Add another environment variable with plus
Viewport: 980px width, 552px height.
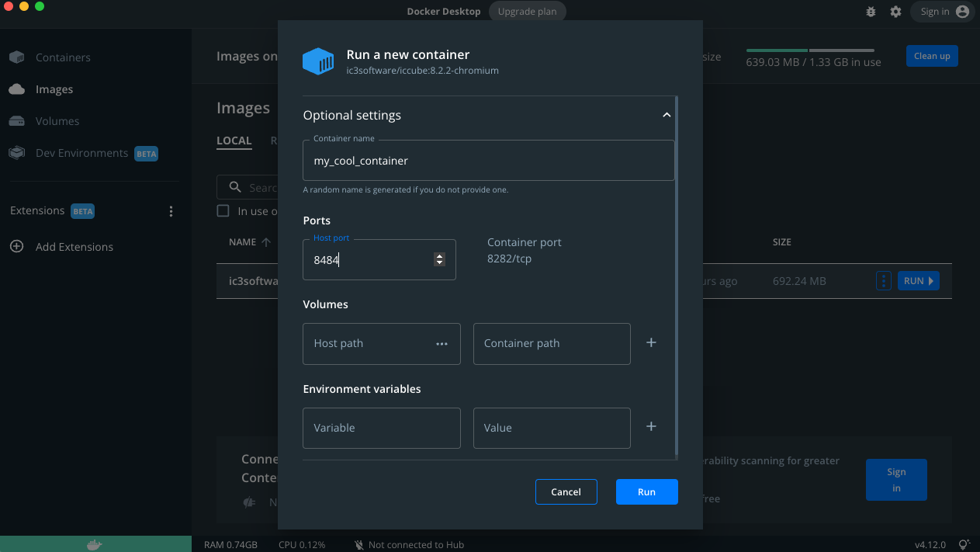(x=651, y=426)
